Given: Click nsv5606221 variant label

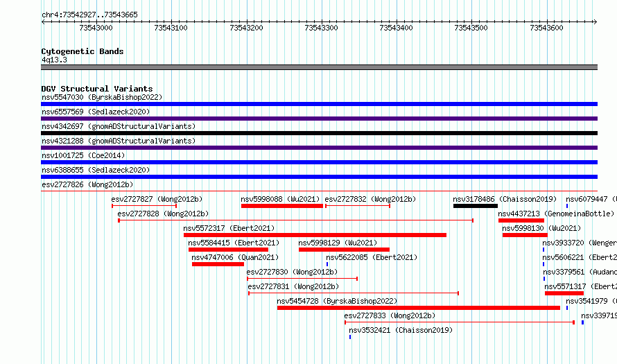Looking at the screenshot, I should [580, 257].
